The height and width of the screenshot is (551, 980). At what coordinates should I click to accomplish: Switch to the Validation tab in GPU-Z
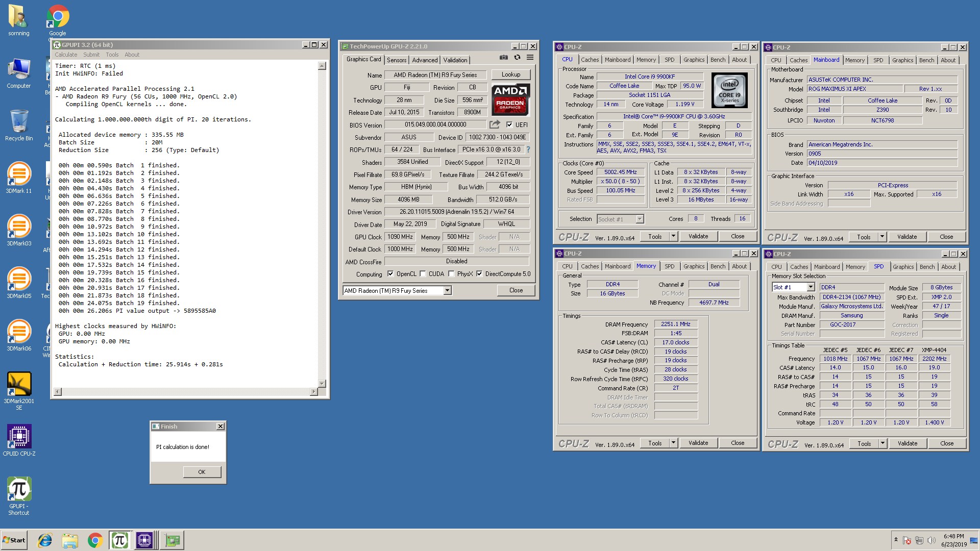coord(455,60)
